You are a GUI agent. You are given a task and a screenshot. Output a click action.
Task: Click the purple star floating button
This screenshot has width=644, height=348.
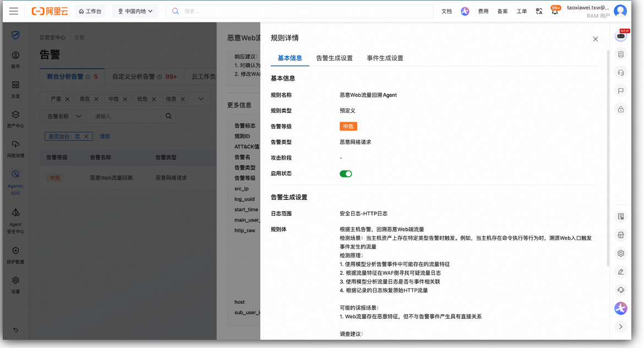coord(621,308)
